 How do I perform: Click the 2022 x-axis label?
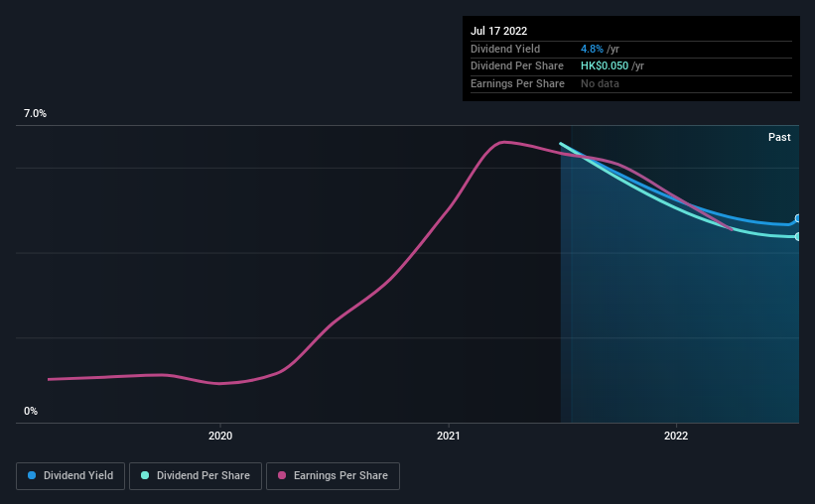[x=676, y=436]
